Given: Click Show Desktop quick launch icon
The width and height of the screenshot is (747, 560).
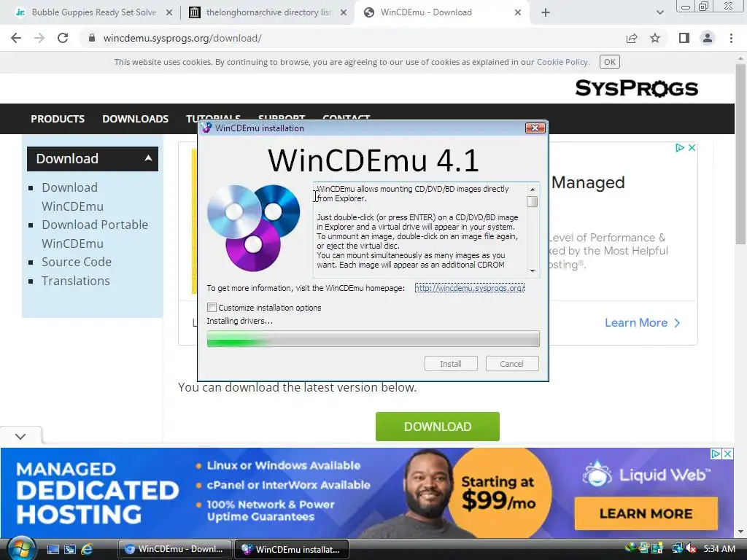Looking at the screenshot, I should coord(53,550).
